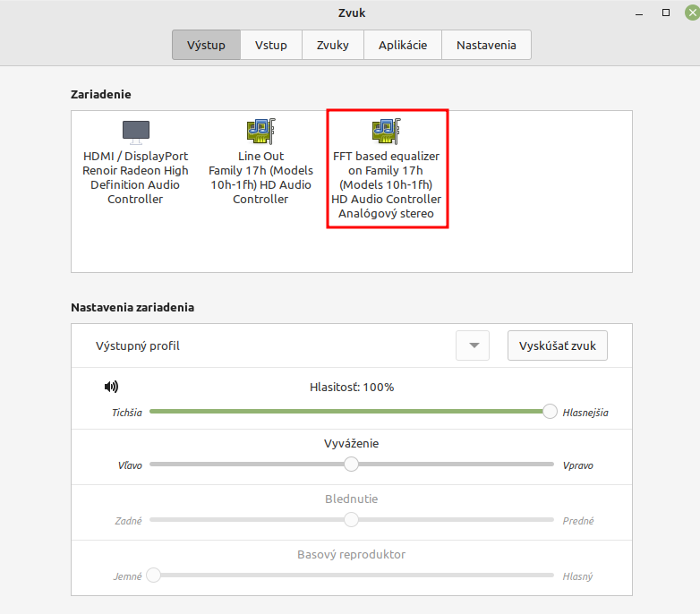The width and height of the screenshot is (700, 614).
Task: Click the speaker volume icon to mute
Action: pyautogui.click(x=111, y=387)
